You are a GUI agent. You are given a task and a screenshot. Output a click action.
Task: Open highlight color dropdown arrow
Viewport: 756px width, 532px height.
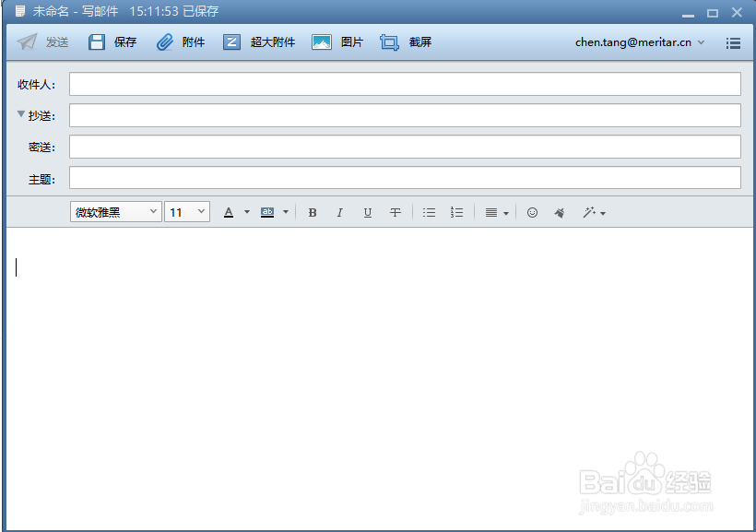click(x=286, y=212)
